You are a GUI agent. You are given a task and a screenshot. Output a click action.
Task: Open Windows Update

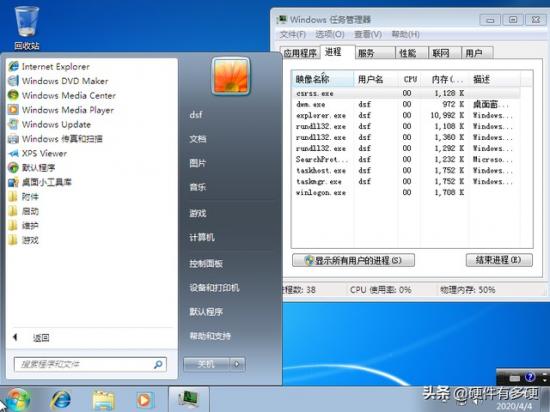pyautogui.click(x=49, y=124)
